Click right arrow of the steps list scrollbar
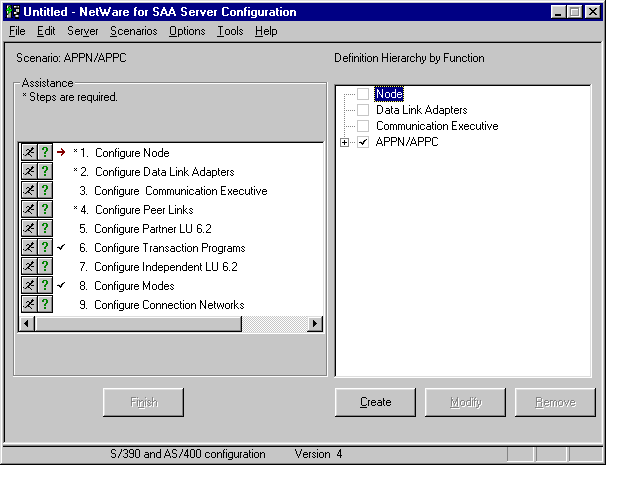 coord(315,324)
